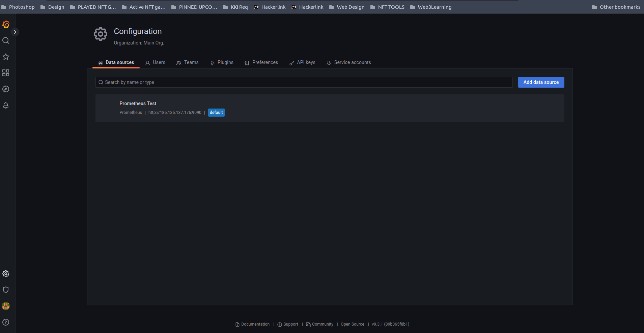Open the Configuration gear in the sidebar
The height and width of the screenshot is (333, 644).
[x=6, y=274]
